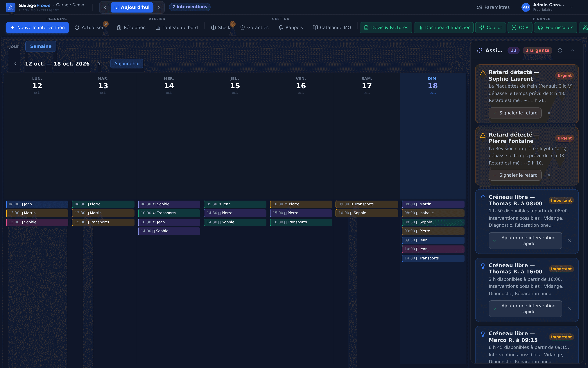Dismiss the Sophie Laurent delay alert
Image resolution: width=588 pixels, height=368 pixels.
click(x=549, y=113)
